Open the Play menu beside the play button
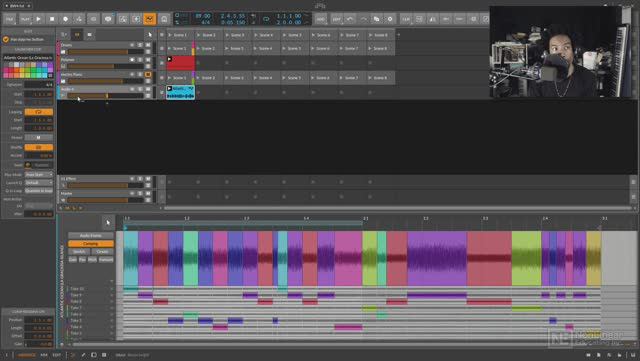This screenshot has width=640, height=361. point(25,19)
